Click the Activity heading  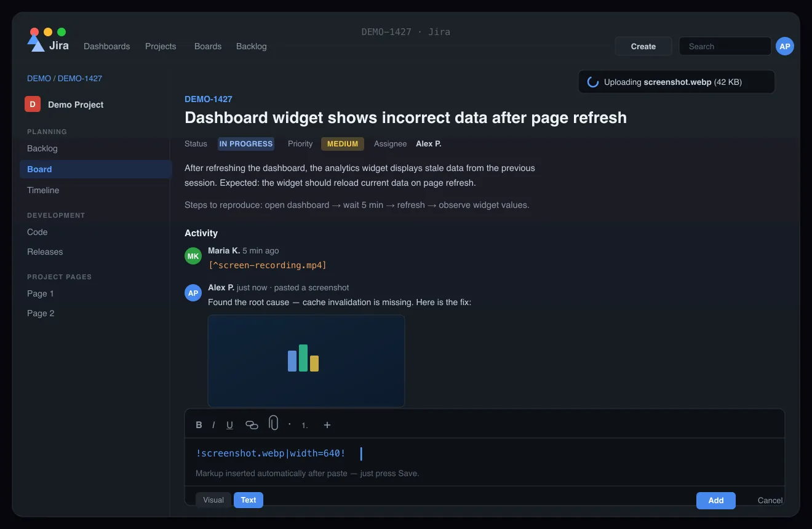pos(201,233)
